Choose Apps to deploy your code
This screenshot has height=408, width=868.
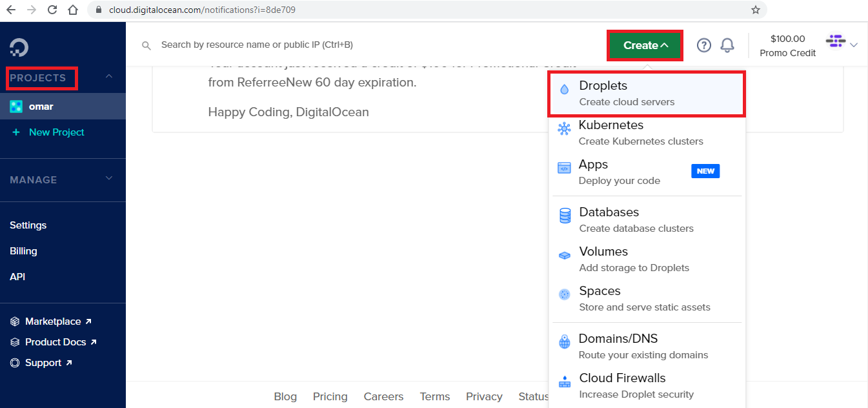[x=647, y=172]
